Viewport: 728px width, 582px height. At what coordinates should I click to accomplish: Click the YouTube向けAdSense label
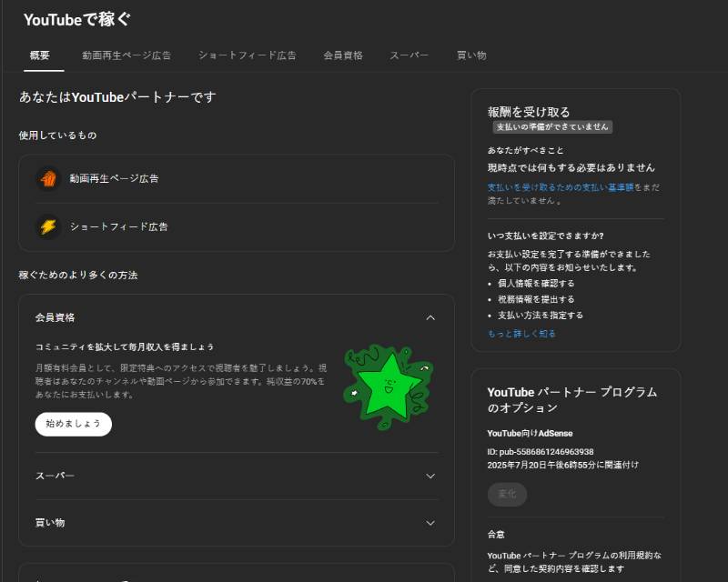(x=530, y=434)
